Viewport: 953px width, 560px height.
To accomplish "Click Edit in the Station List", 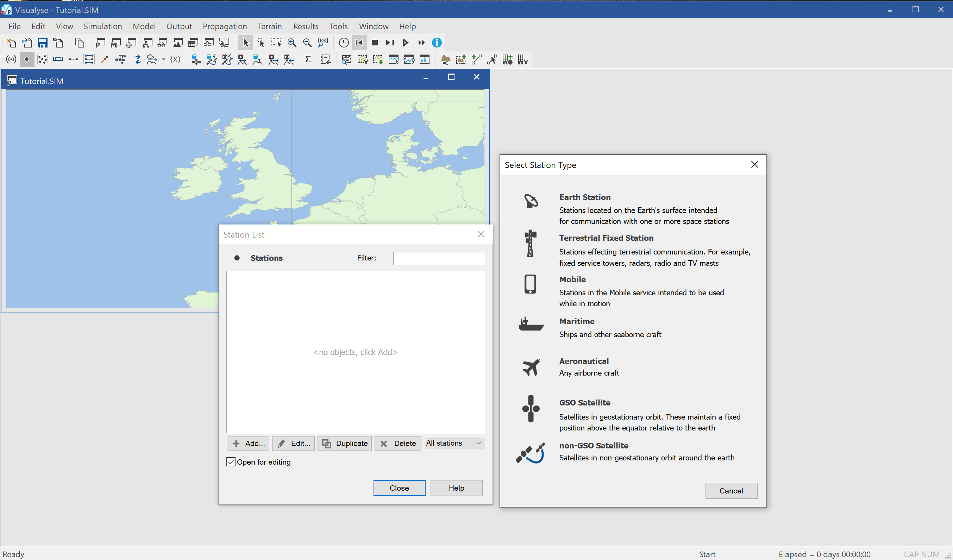I will click(x=294, y=443).
